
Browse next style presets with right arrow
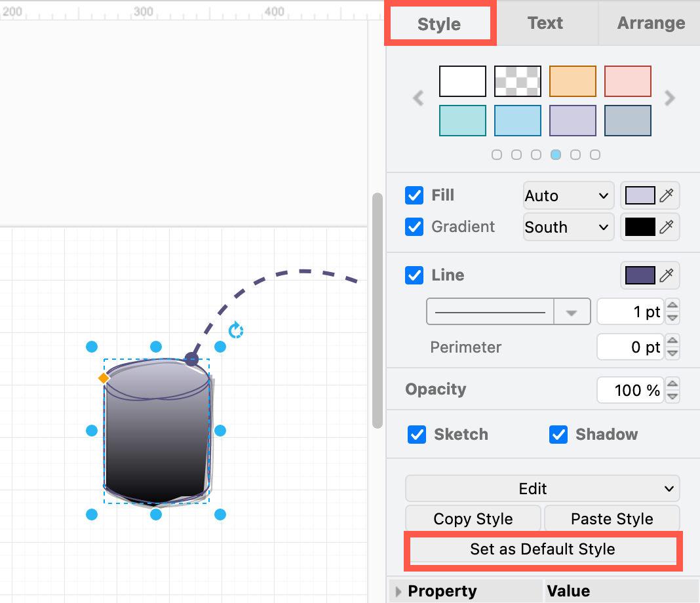670,98
